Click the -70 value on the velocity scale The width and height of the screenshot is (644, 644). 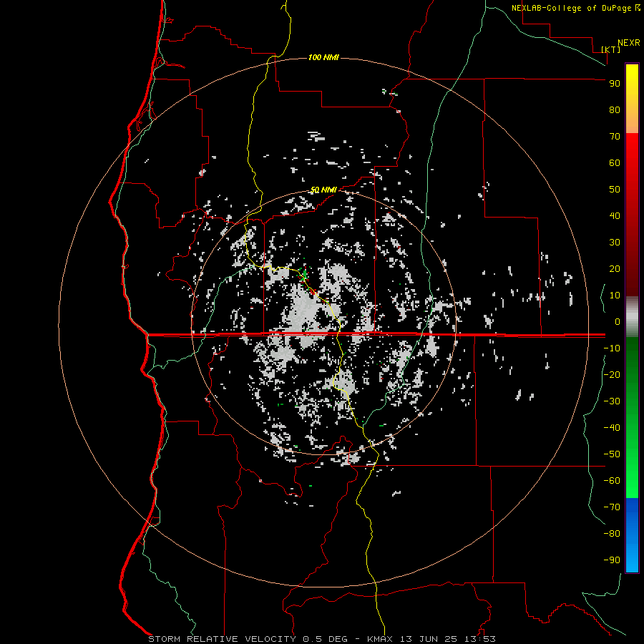pos(612,507)
